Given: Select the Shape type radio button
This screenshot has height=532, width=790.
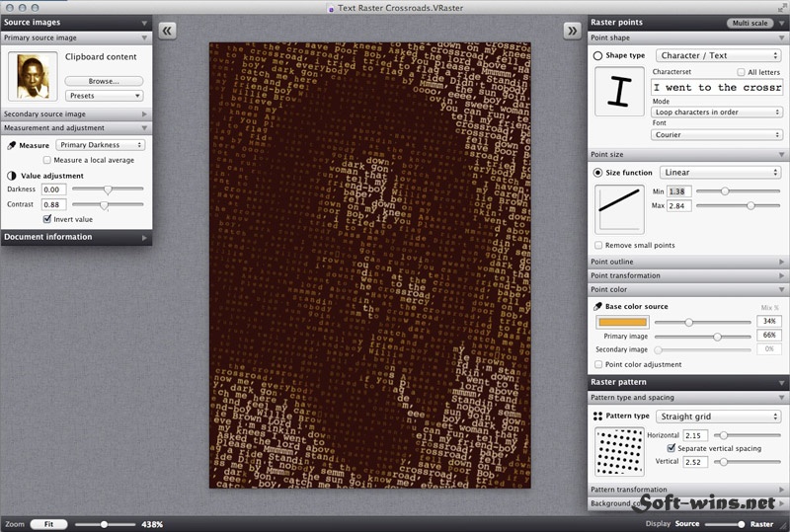Looking at the screenshot, I should pos(597,55).
